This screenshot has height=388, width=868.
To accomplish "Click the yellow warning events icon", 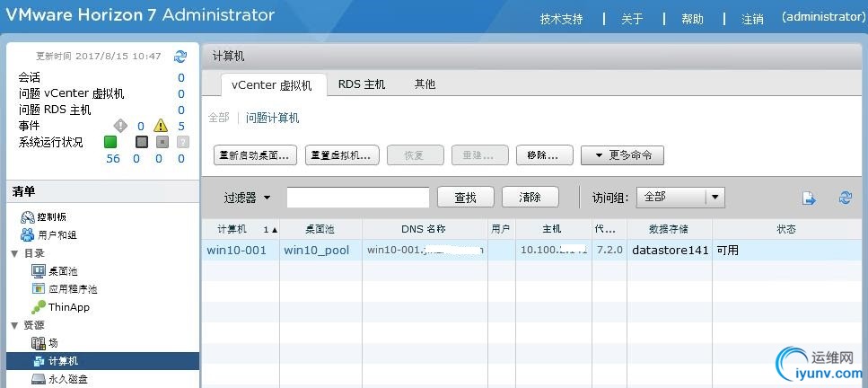I will tap(161, 126).
